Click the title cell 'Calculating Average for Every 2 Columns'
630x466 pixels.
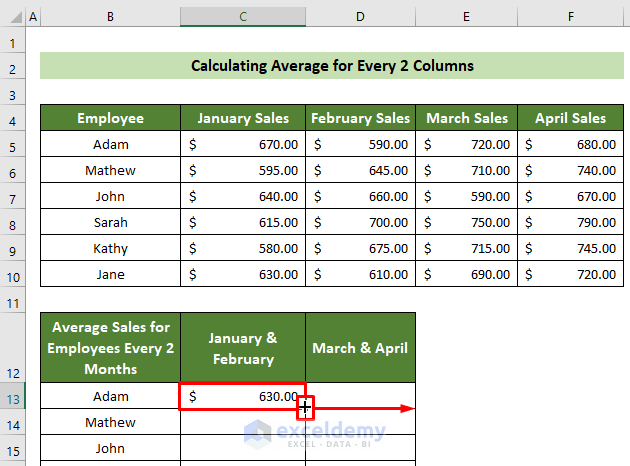click(332, 66)
